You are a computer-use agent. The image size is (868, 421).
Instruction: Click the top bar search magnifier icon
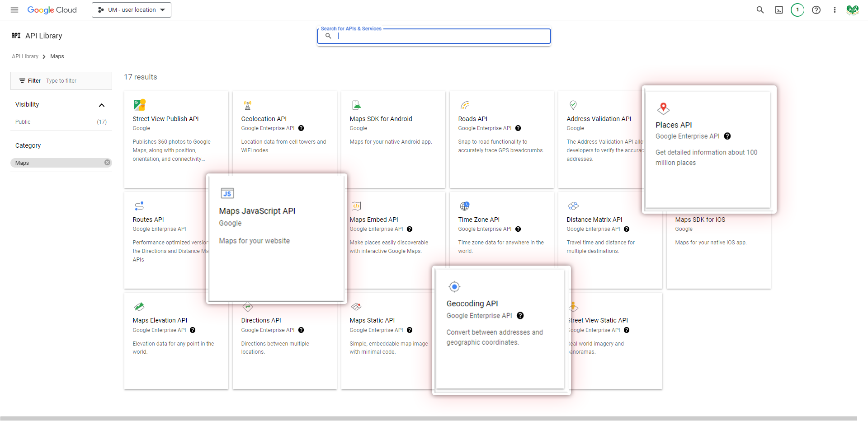(x=760, y=10)
